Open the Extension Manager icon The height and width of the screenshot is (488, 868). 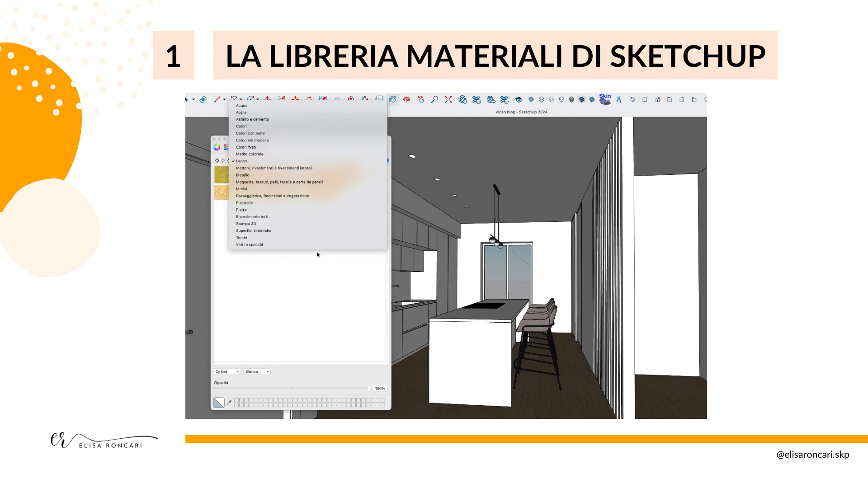tap(505, 99)
